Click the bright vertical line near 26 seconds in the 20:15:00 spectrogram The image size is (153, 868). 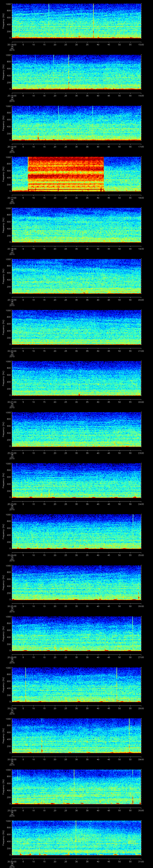69,72
